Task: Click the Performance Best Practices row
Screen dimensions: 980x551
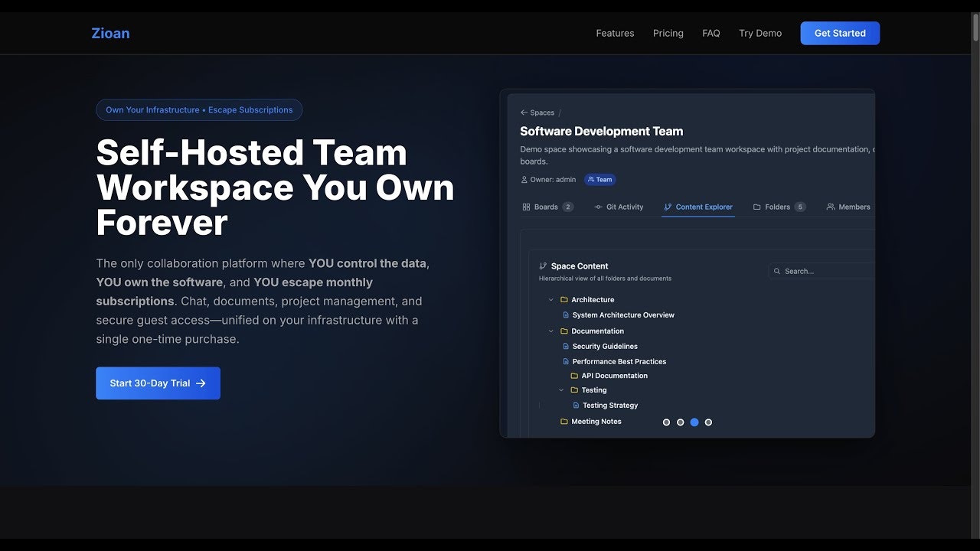Action: click(615, 361)
